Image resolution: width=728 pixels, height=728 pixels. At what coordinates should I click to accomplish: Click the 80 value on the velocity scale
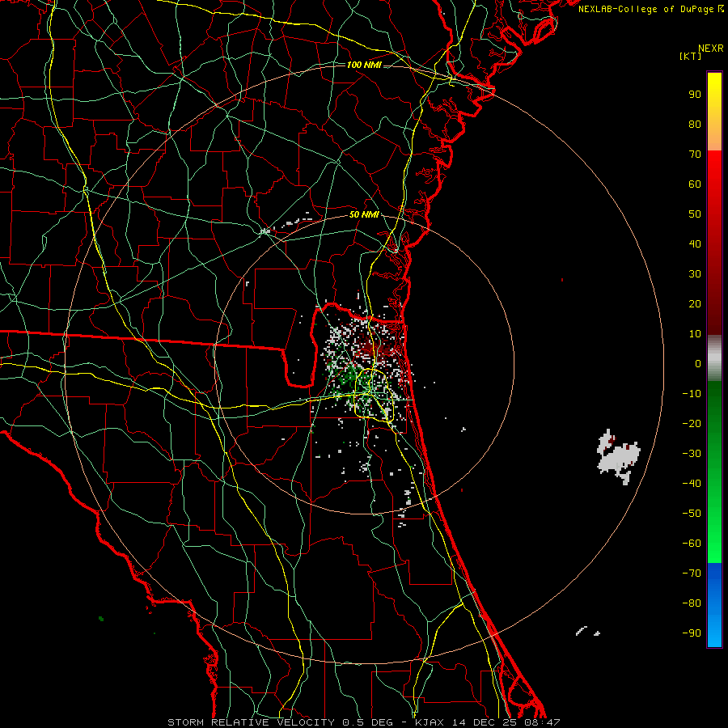pyautogui.click(x=695, y=124)
